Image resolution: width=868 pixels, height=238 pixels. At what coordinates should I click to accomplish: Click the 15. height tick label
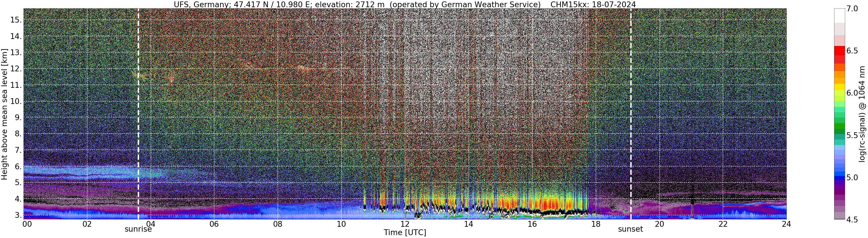[16, 20]
